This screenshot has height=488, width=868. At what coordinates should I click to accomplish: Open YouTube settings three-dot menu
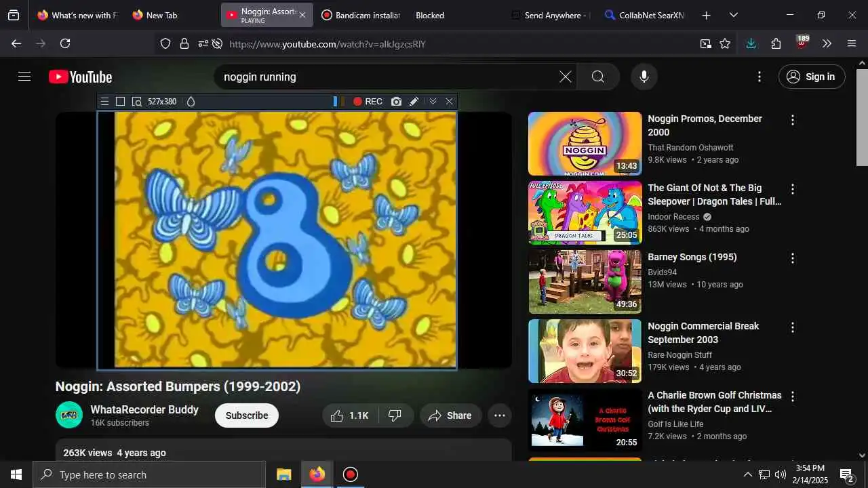[x=759, y=77]
